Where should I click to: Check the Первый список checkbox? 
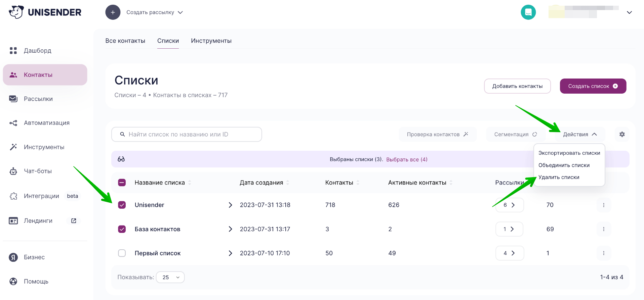coord(122,253)
